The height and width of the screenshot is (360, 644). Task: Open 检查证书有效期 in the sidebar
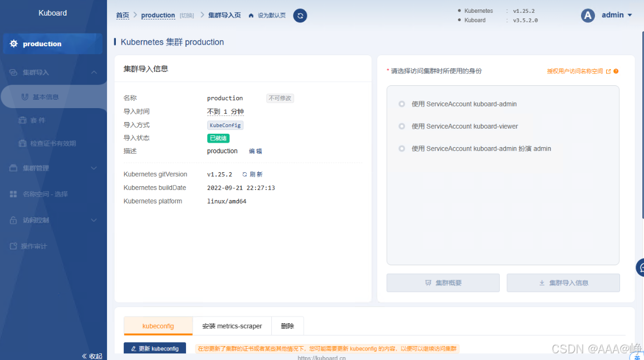pyautogui.click(x=53, y=143)
